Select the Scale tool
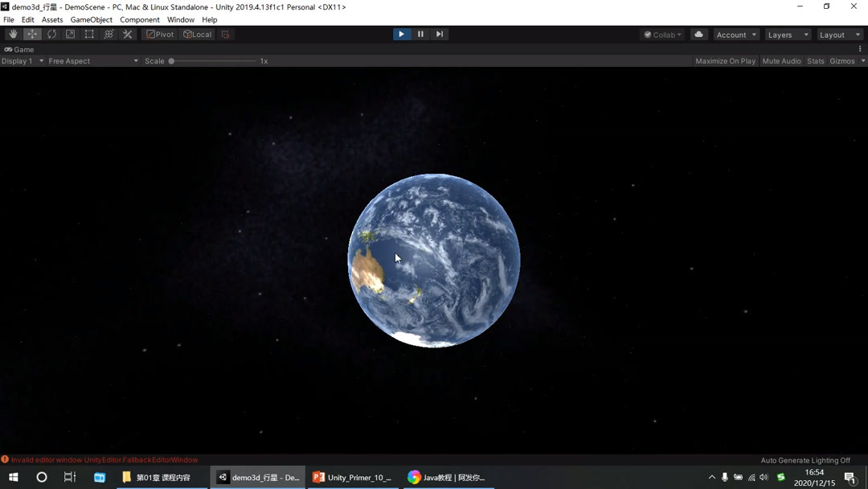868x489 pixels. pos(71,34)
